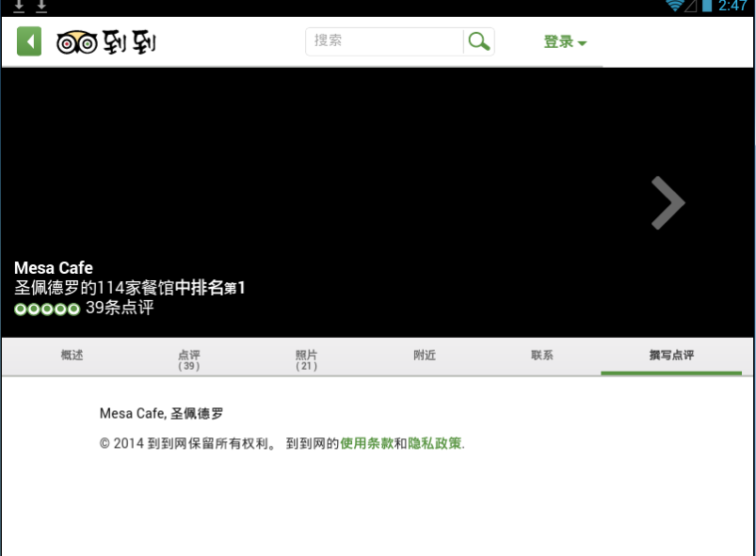
Task: Tap the clock in the status bar
Action: pyautogui.click(x=734, y=8)
